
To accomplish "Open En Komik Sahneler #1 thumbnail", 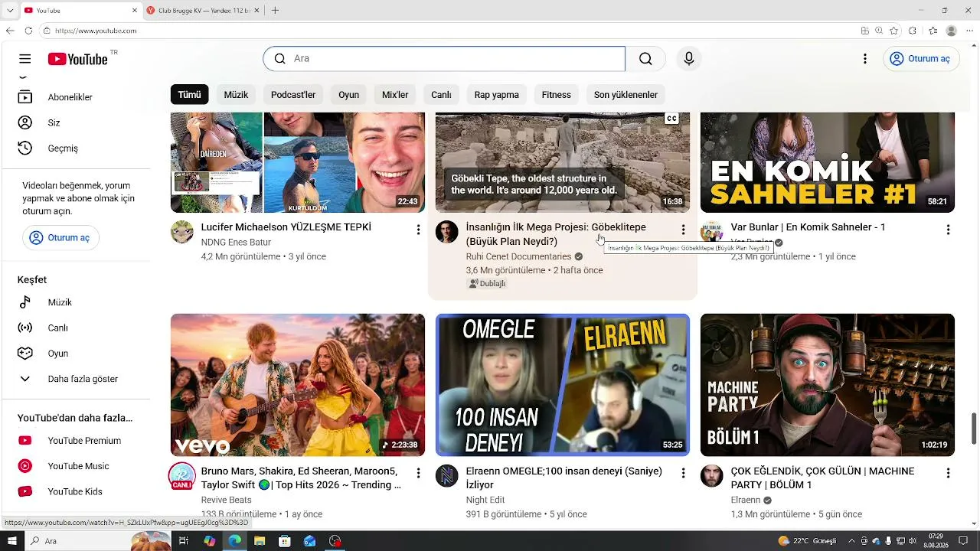I will [828, 162].
